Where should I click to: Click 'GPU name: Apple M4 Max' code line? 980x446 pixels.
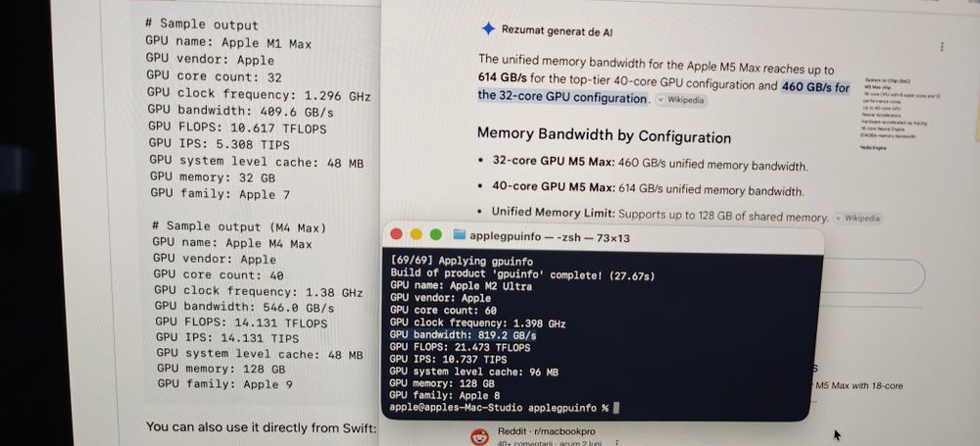(x=232, y=243)
